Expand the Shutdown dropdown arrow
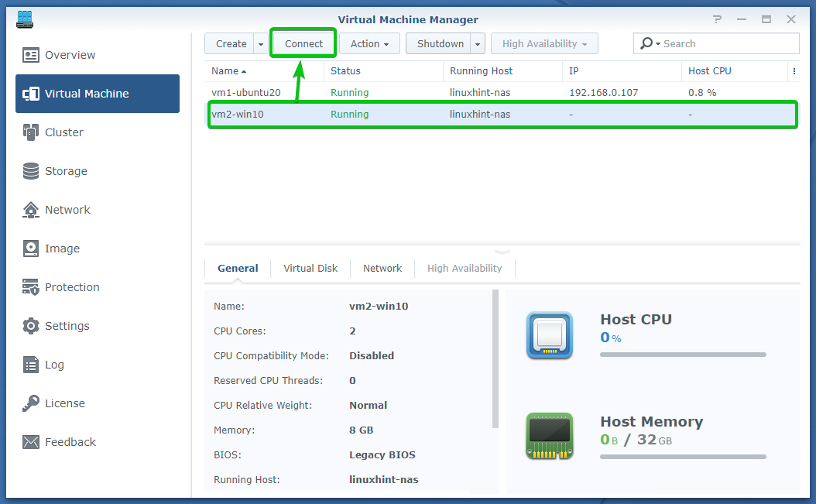The height and width of the screenshot is (504, 816). 478,44
